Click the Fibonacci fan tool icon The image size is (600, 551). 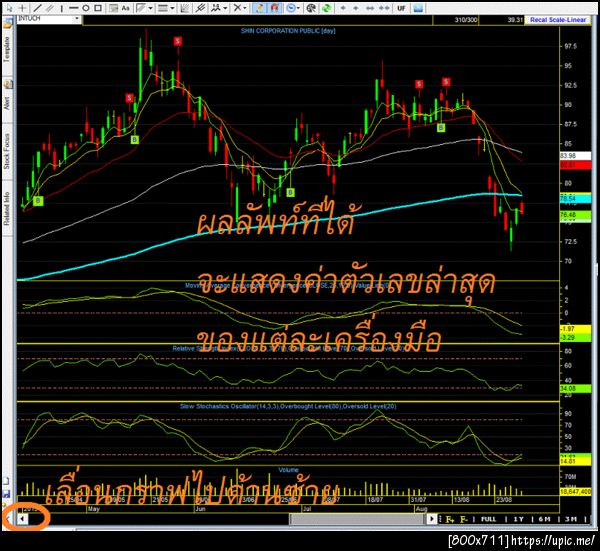coord(141,8)
